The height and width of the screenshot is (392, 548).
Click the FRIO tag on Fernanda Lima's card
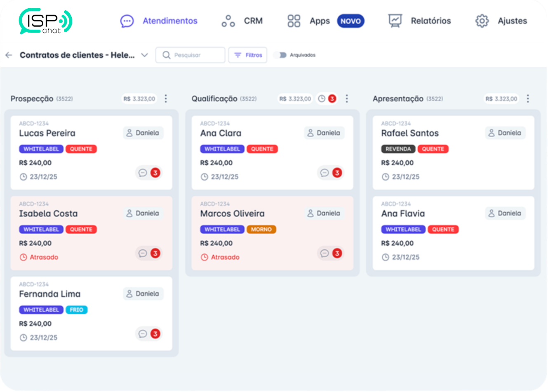pyautogui.click(x=76, y=310)
